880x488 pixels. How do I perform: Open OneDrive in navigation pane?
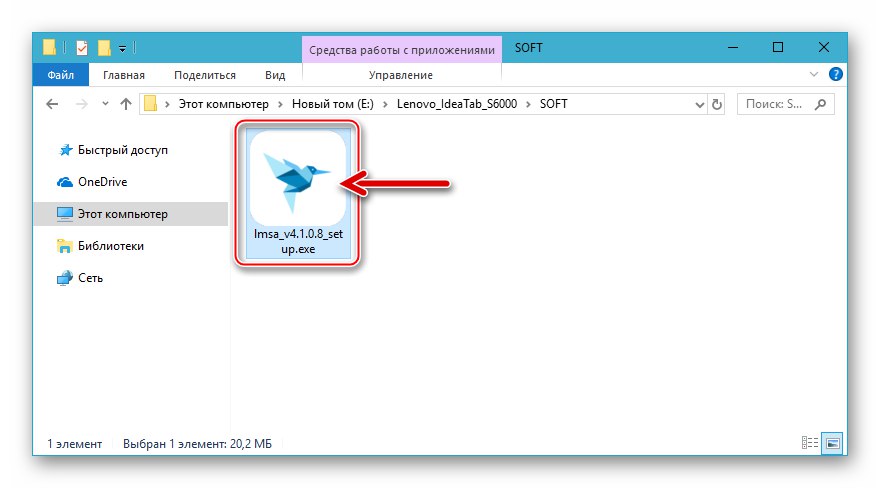click(x=102, y=182)
